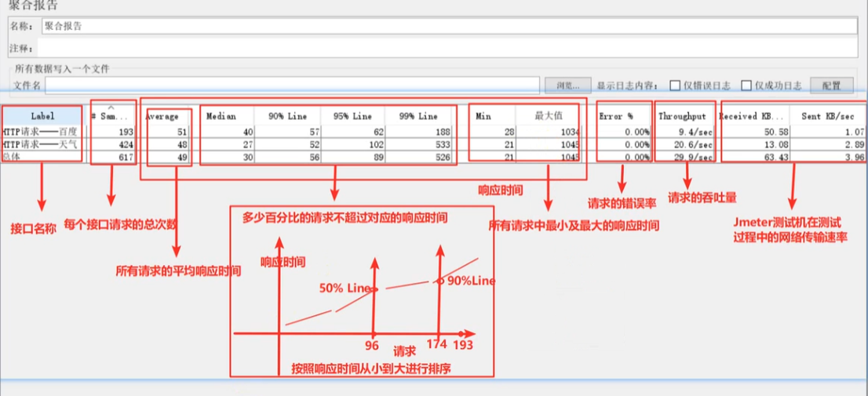Sort by the Sent KB/sec column header

click(x=828, y=117)
